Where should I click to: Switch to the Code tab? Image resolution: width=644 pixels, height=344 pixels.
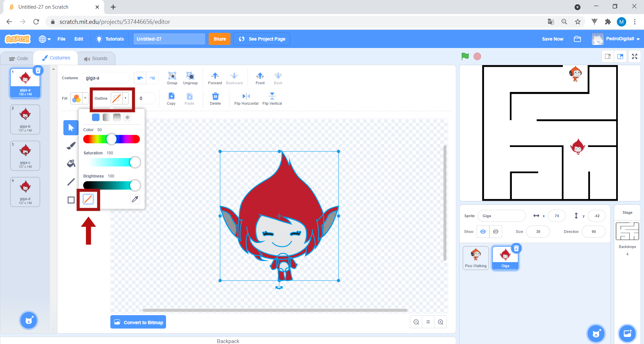(18, 58)
